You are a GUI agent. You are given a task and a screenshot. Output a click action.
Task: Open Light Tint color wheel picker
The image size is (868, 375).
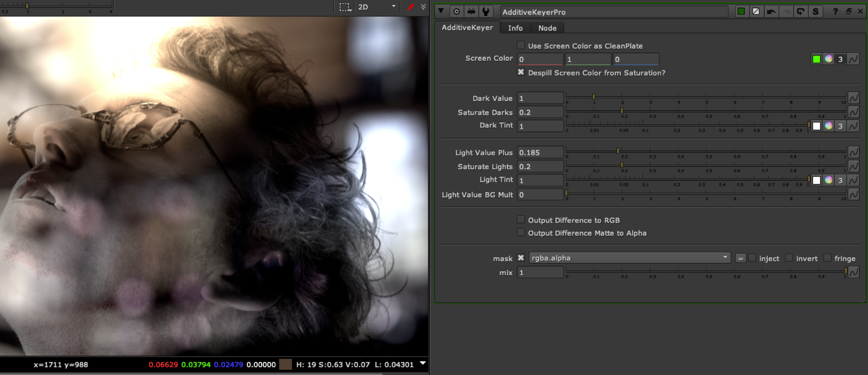[828, 180]
